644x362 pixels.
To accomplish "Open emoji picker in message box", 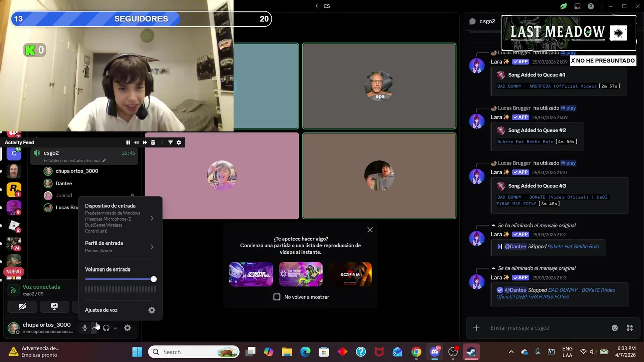I will pyautogui.click(x=615, y=328).
